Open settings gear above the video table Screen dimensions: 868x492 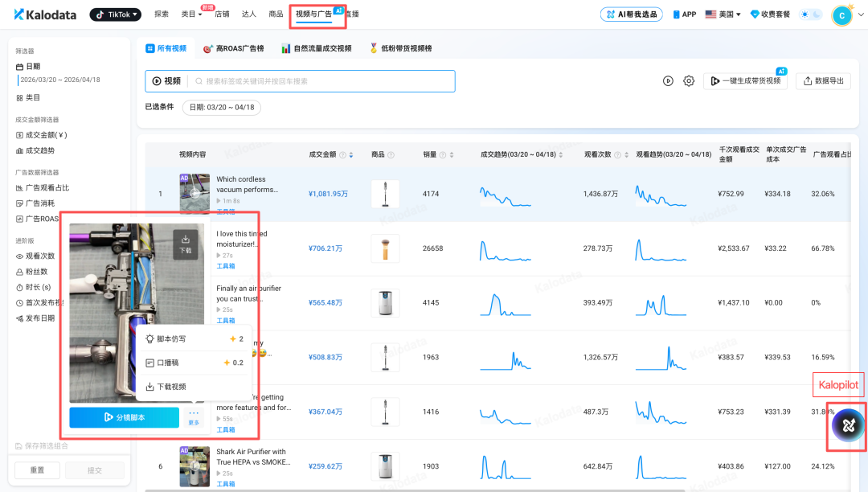pos(689,81)
